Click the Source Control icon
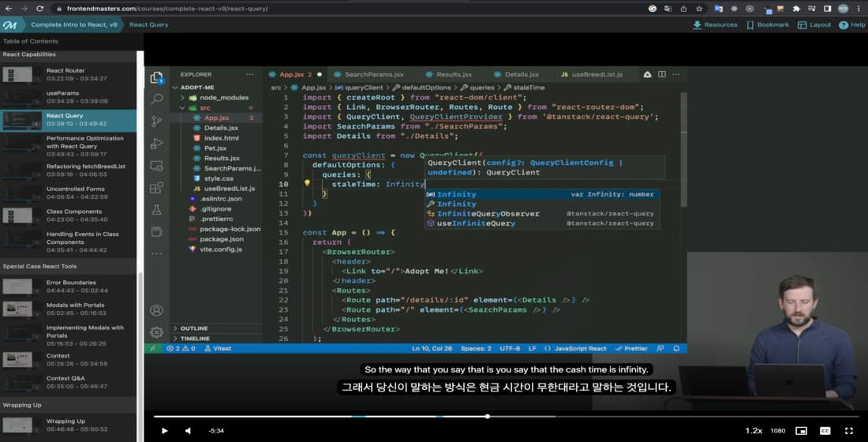Screen dimensions: 868x442 coord(157,122)
